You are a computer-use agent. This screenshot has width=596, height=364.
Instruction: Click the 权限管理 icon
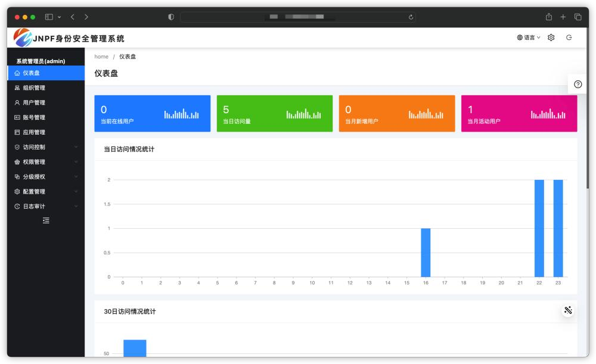17,162
